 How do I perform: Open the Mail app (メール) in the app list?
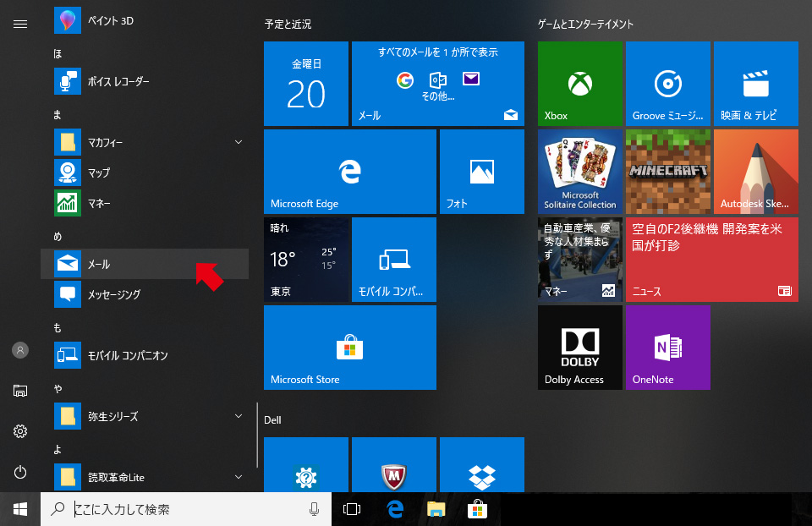145,264
